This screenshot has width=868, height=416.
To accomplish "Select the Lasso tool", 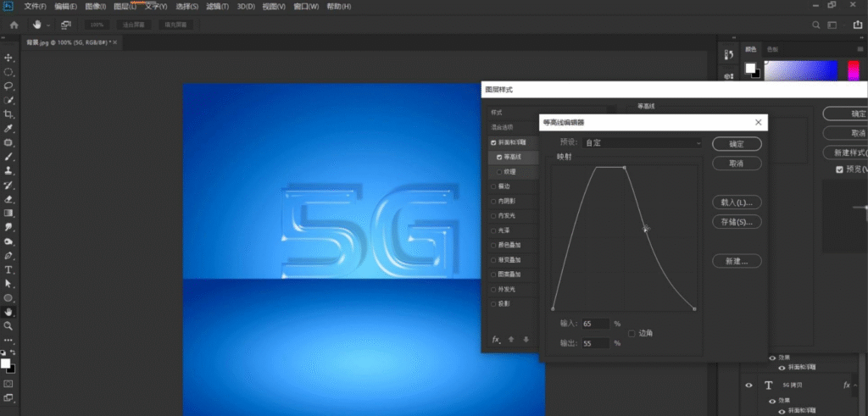I will 8,86.
